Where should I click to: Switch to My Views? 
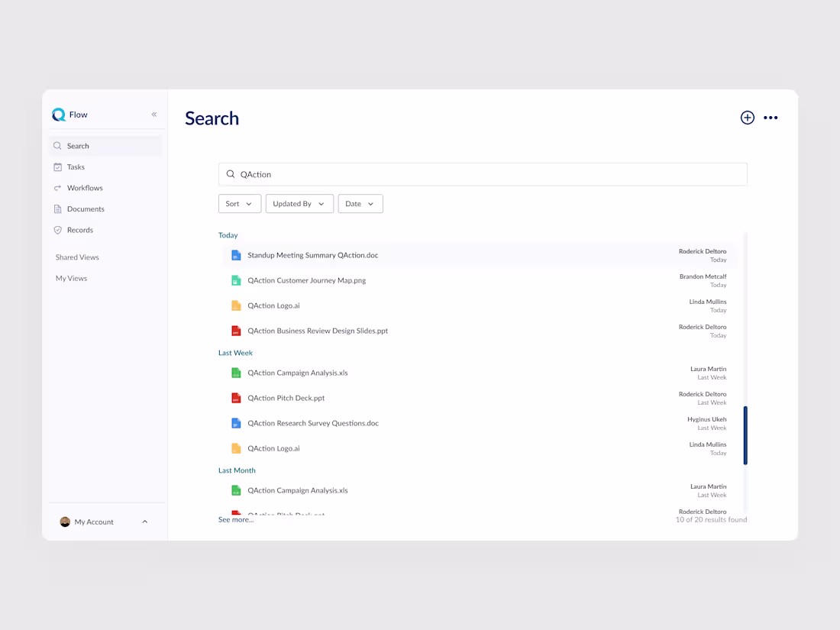tap(70, 278)
